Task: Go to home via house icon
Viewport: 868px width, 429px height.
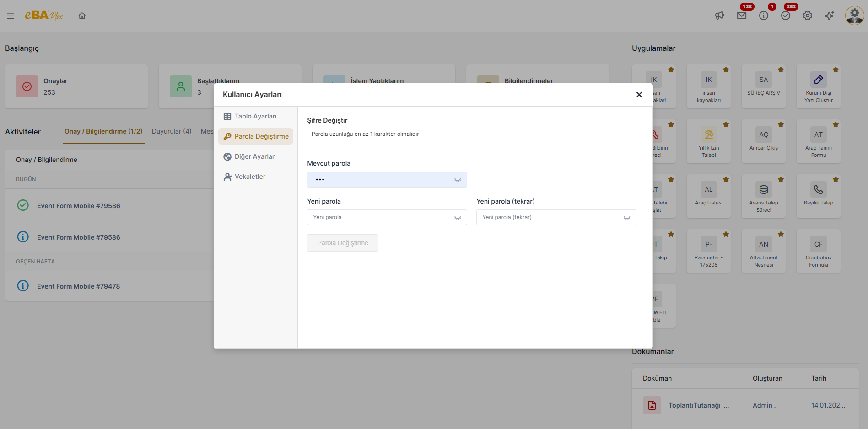Action: click(x=82, y=16)
